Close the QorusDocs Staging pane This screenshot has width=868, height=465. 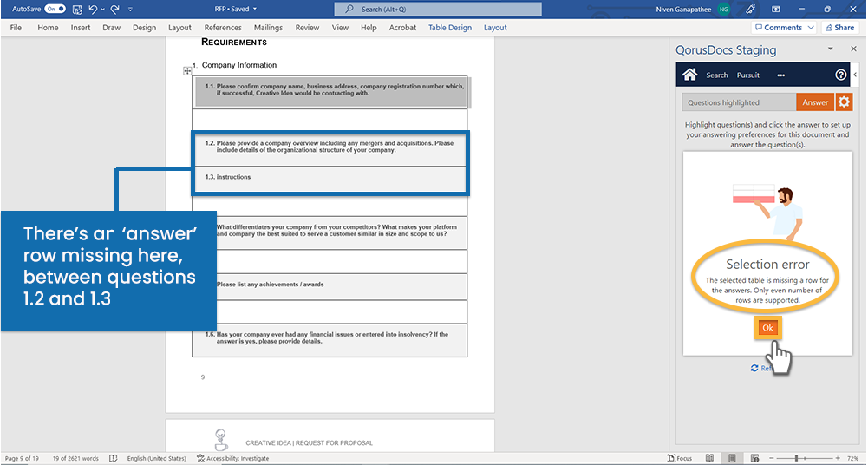(x=853, y=49)
